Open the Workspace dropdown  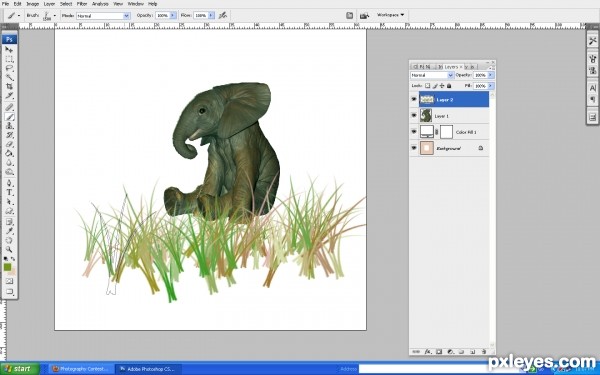point(390,15)
